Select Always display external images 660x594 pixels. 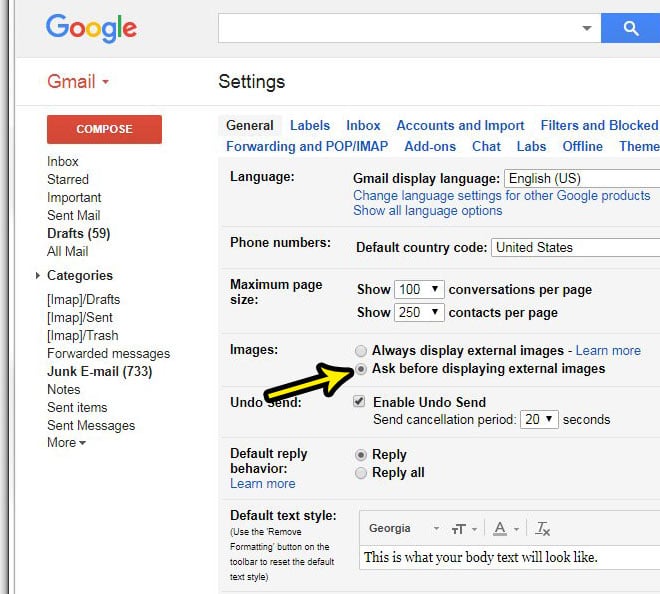point(361,351)
